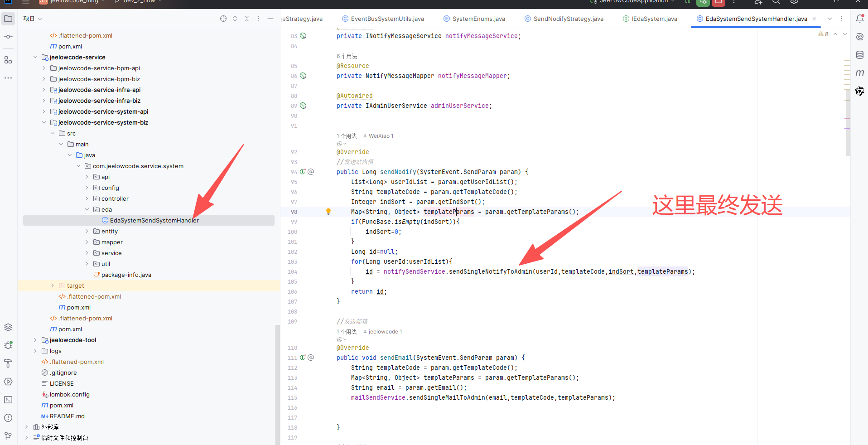Switch to the SystemEnums.java tab

pos(478,19)
